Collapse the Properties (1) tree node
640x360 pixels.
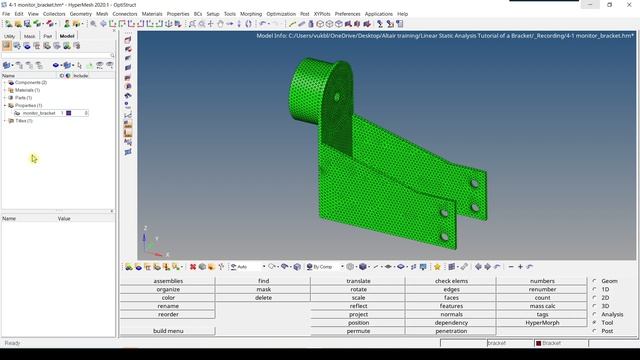[5, 106]
